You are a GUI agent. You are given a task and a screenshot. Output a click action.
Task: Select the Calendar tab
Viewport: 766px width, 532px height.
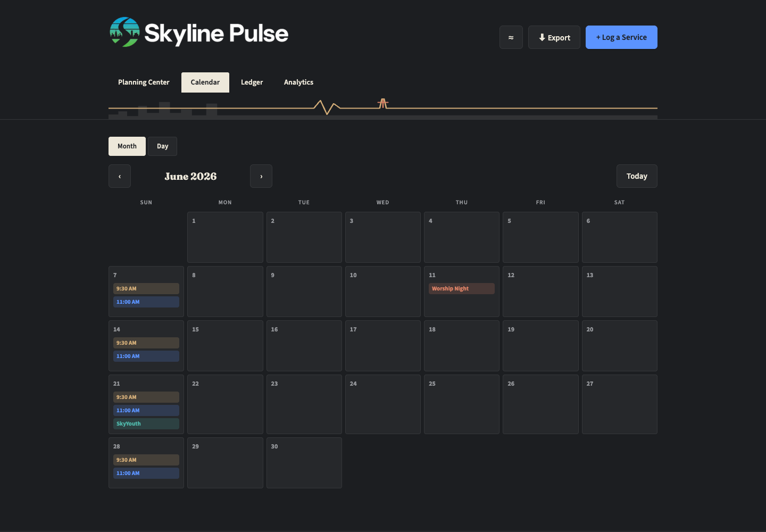point(205,82)
